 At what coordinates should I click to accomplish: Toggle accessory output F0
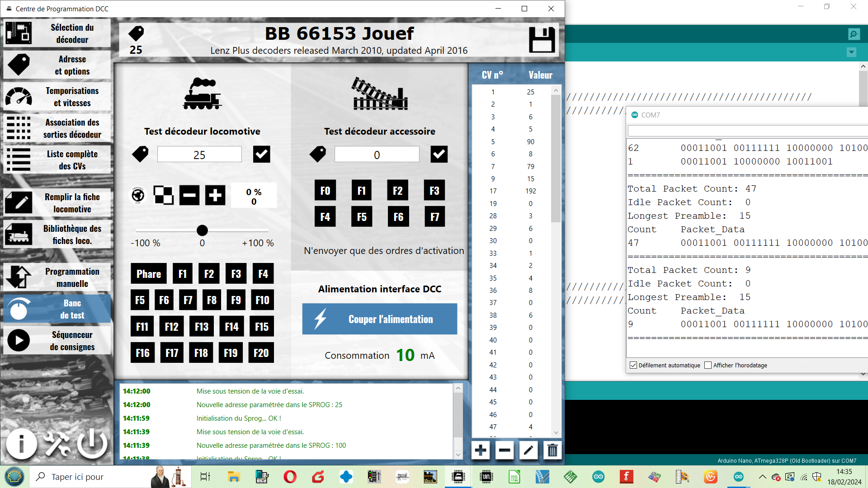(x=325, y=191)
